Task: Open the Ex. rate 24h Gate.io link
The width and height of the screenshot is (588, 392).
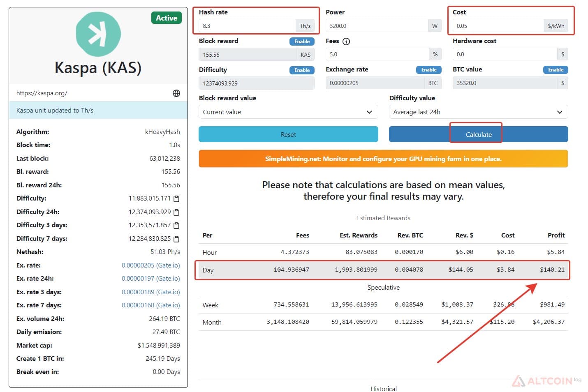Action: point(150,279)
